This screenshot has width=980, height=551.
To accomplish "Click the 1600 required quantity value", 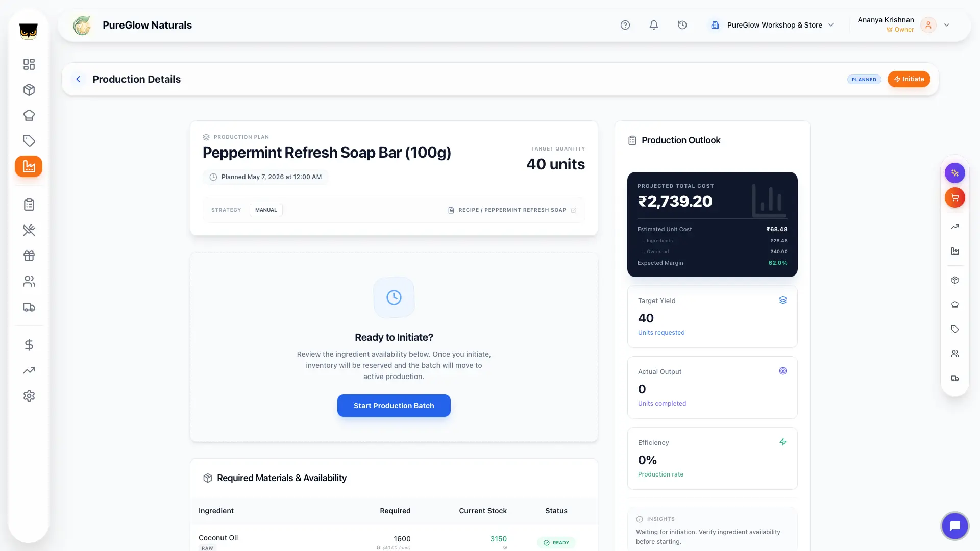I will pyautogui.click(x=402, y=539).
